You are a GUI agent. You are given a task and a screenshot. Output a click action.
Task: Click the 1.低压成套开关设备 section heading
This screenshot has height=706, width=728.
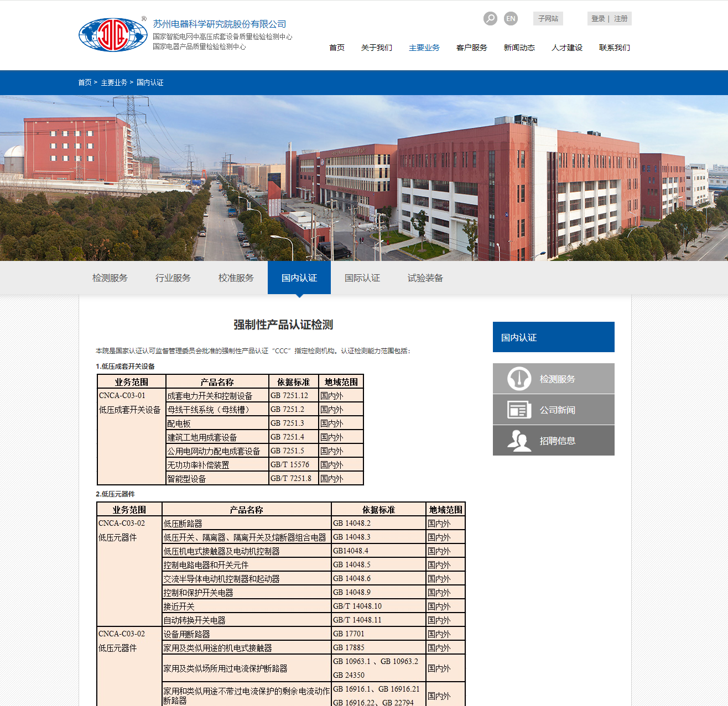tap(126, 366)
